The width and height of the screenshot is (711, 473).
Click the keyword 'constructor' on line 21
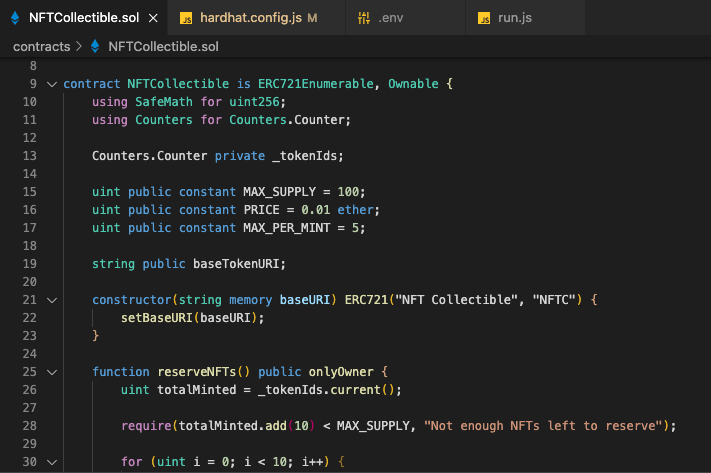pos(131,300)
